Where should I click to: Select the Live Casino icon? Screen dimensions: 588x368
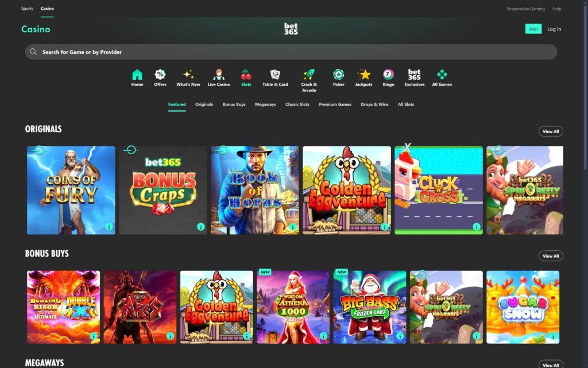(x=218, y=75)
